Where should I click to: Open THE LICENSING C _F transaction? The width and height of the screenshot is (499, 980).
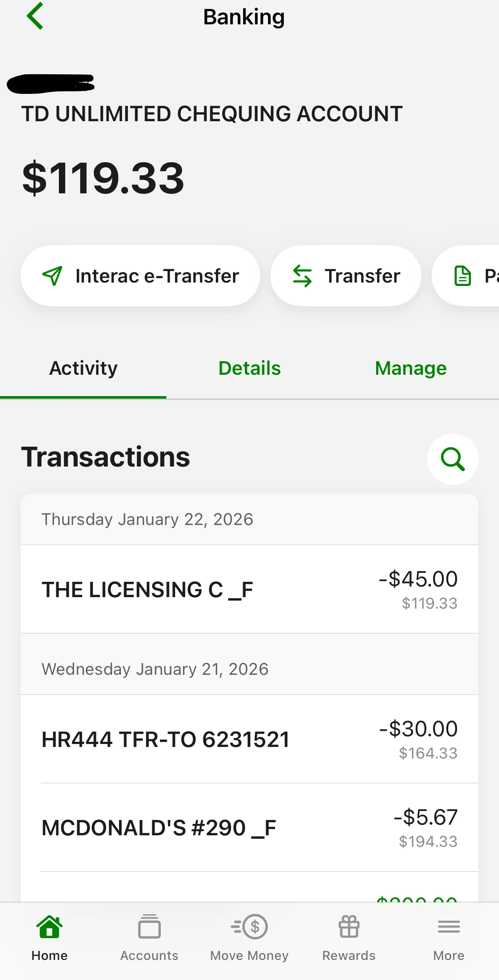(249, 589)
